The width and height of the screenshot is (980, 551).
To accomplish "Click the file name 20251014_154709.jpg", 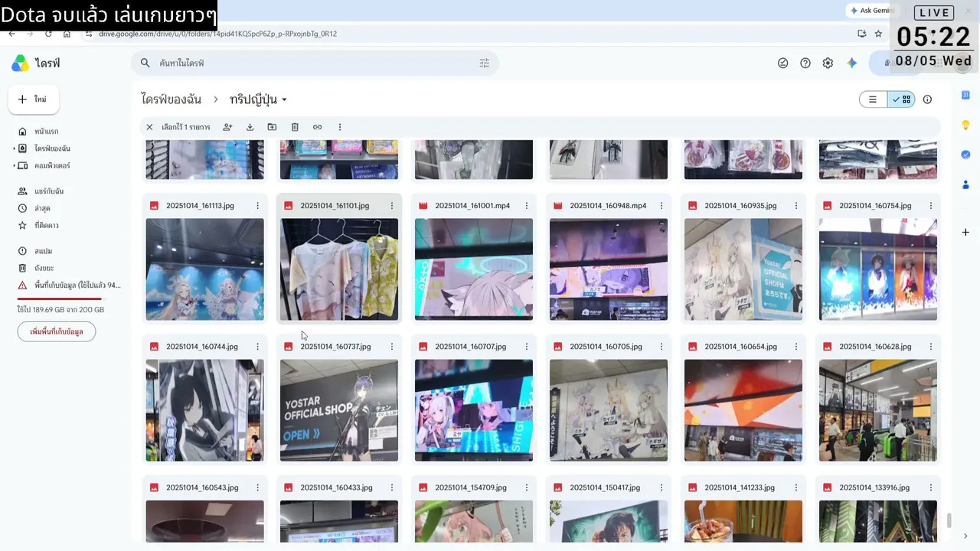I will pyautogui.click(x=471, y=487).
